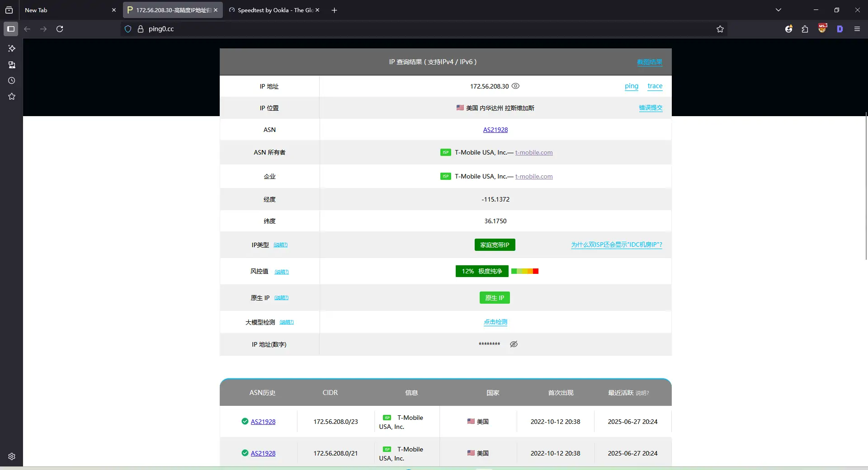
Task: Go forward to next page
Action: pyautogui.click(x=43, y=29)
